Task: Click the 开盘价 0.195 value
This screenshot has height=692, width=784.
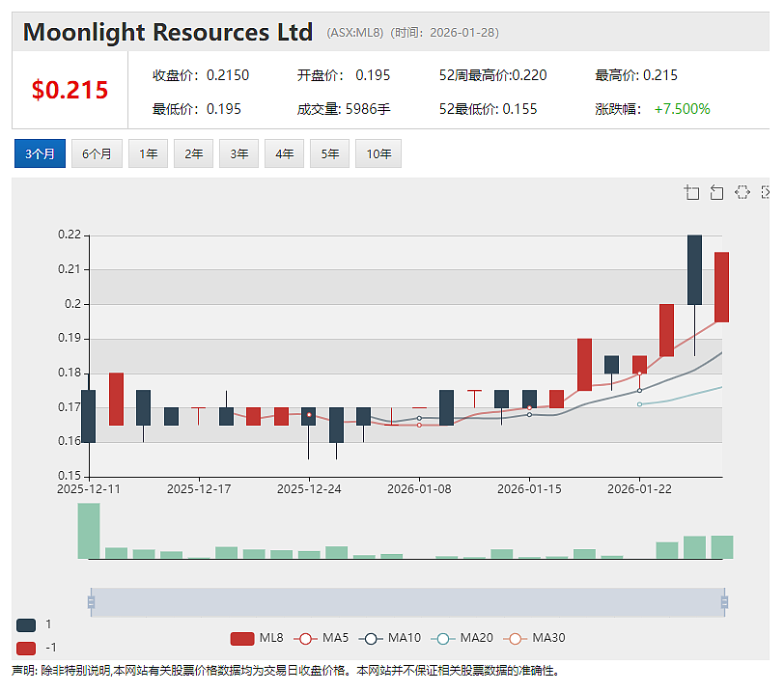Action: [x=373, y=75]
